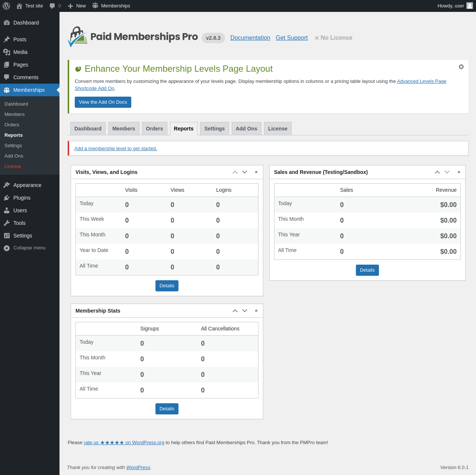Open the Get Support link

point(292,38)
